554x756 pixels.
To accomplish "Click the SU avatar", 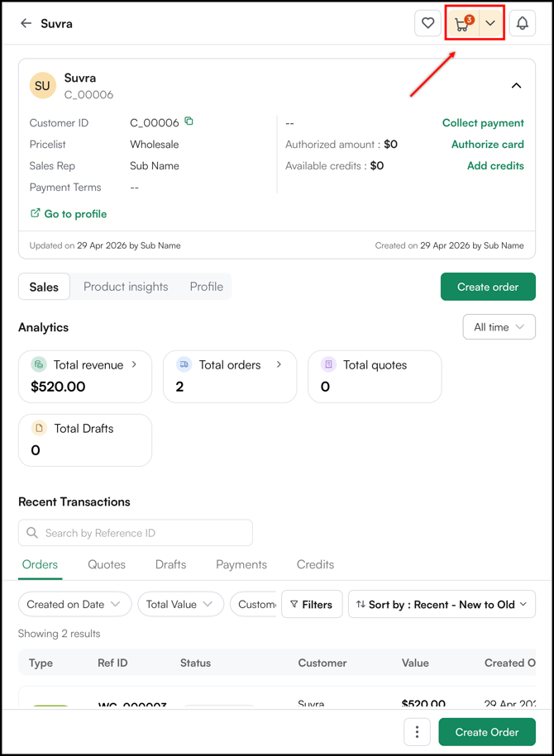I will [x=42, y=86].
